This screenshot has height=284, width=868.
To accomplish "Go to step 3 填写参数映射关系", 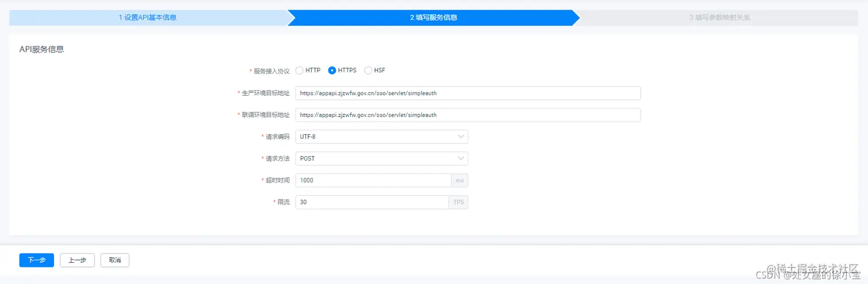I will click(x=719, y=18).
